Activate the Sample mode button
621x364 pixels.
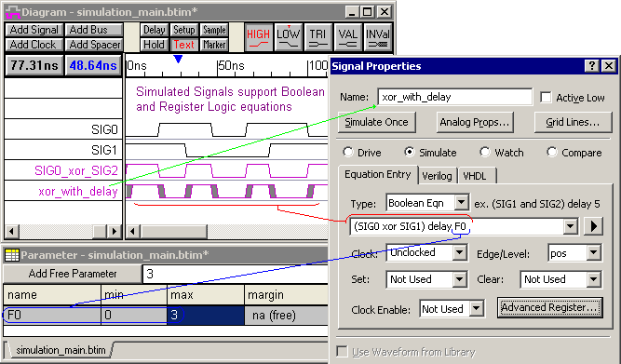pos(214,30)
